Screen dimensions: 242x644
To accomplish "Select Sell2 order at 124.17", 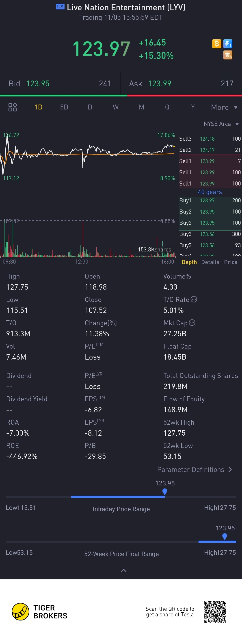I will [x=210, y=150].
